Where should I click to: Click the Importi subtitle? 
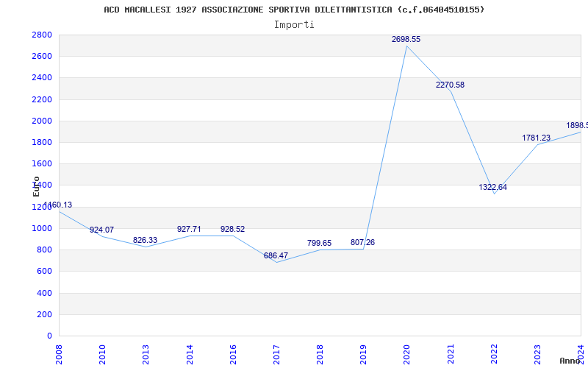pyautogui.click(x=294, y=25)
